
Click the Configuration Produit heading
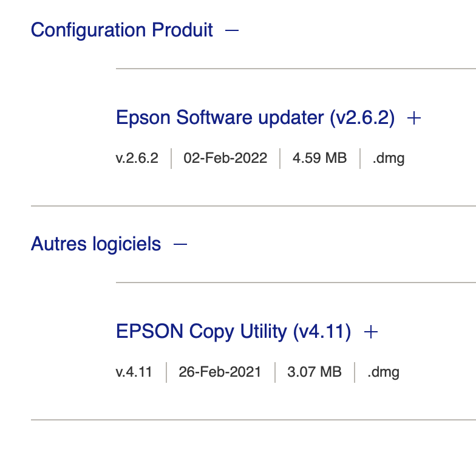pyautogui.click(x=121, y=30)
